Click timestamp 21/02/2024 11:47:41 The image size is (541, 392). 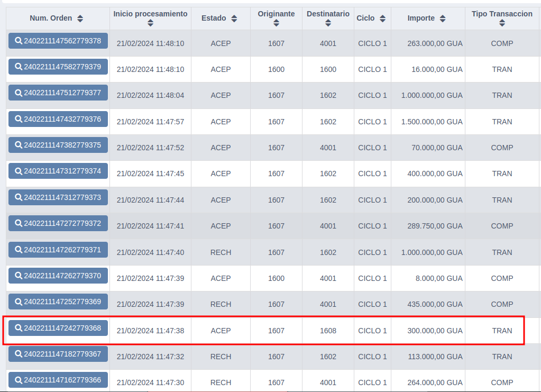(150, 226)
